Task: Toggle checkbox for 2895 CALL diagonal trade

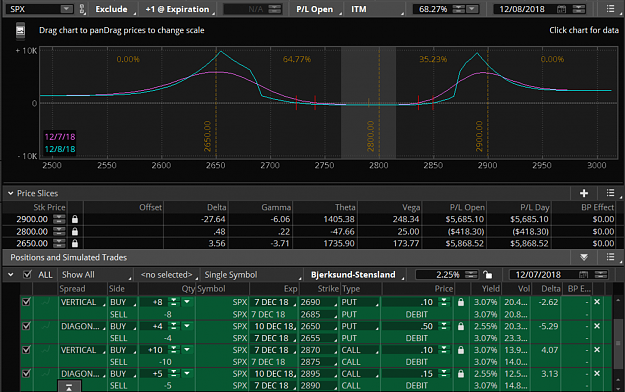Action: click(x=26, y=374)
